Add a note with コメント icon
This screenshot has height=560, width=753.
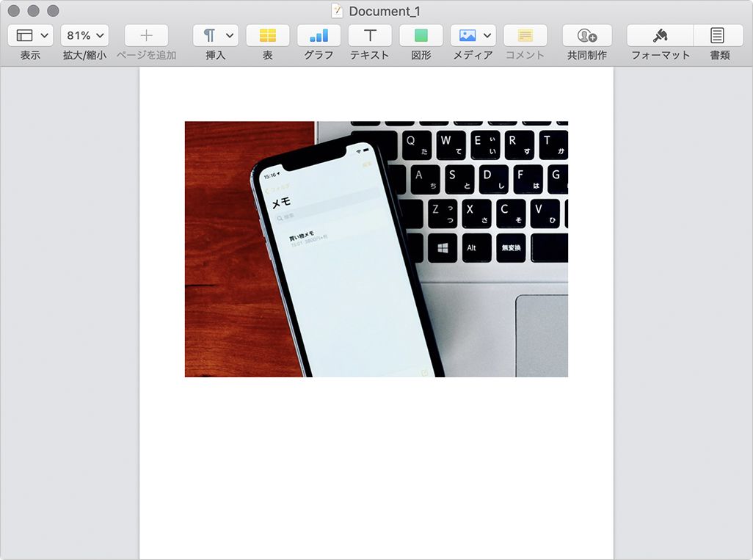coord(525,35)
